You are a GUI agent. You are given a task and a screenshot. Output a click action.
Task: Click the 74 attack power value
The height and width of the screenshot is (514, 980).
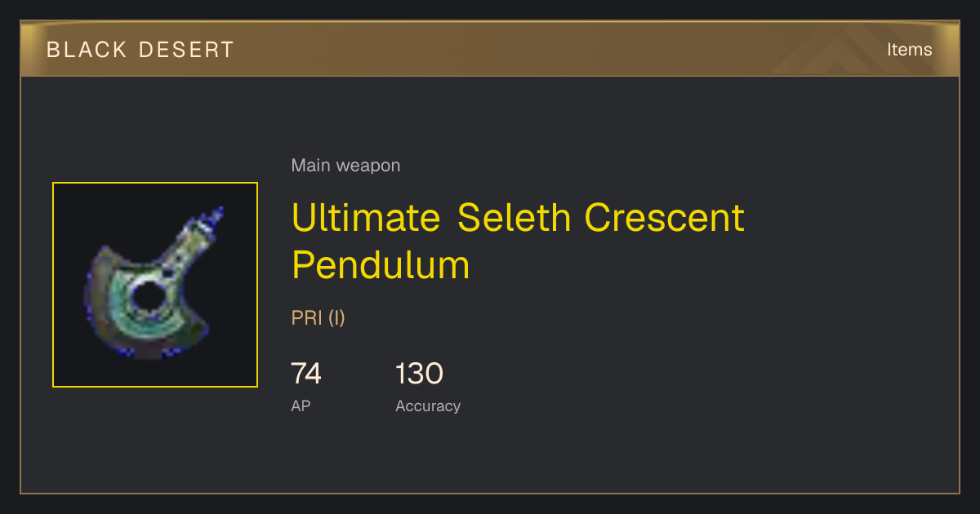(306, 374)
